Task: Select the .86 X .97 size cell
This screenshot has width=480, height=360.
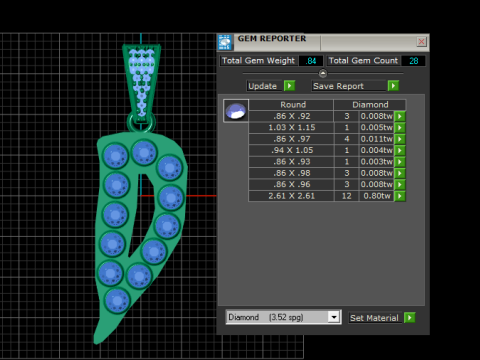Action: (291, 139)
